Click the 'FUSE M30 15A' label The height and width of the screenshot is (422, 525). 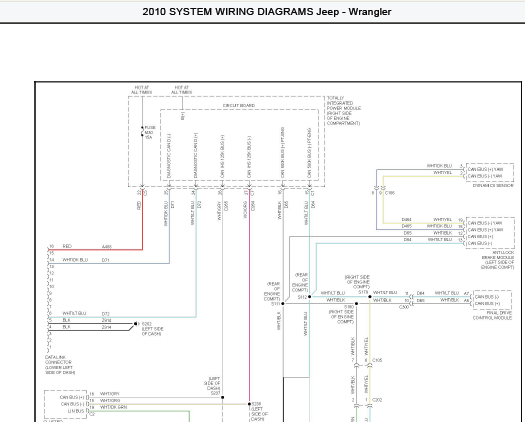pos(150,132)
